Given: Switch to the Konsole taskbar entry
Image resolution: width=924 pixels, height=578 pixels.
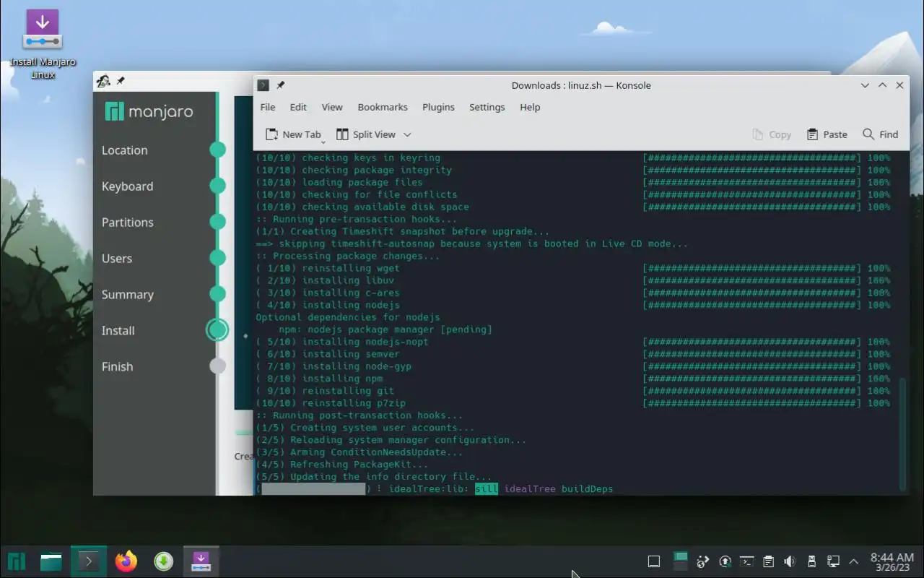Looking at the screenshot, I should (x=89, y=561).
